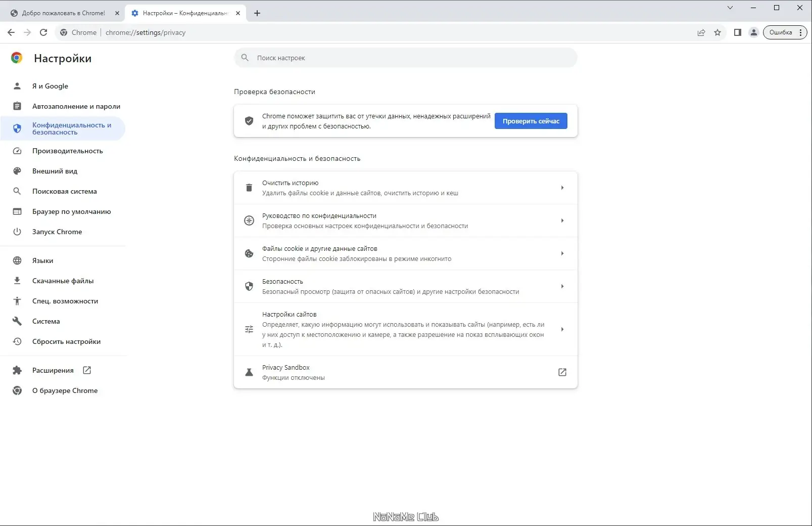The image size is (812, 526).
Task: Expand the Безопасность settings row
Action: coord(562,286)
